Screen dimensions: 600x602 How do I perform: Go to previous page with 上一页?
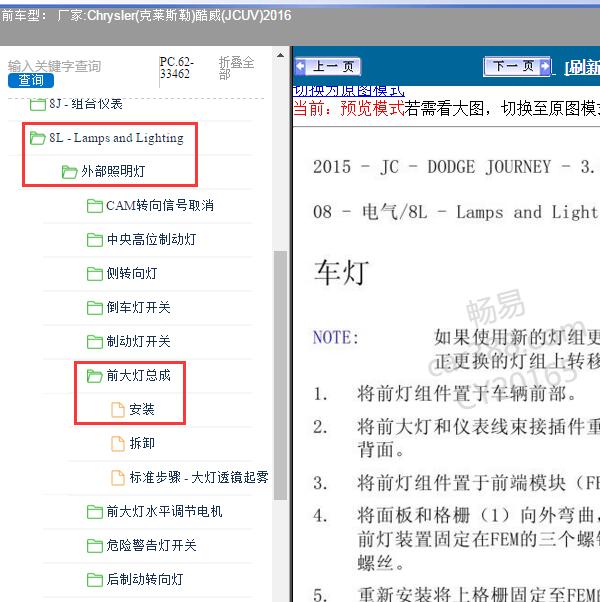(328, 66)
